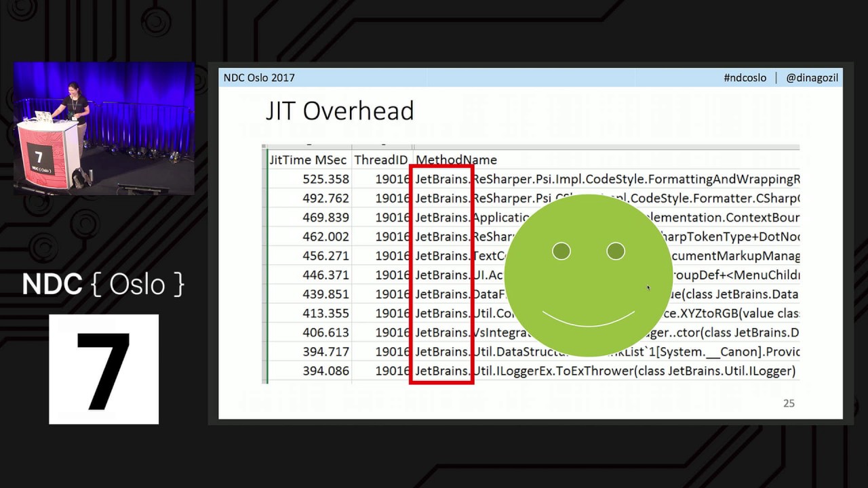Select the JitTime cell 394.086
This screenshot has height=488, width=868.
pos(327,371)
